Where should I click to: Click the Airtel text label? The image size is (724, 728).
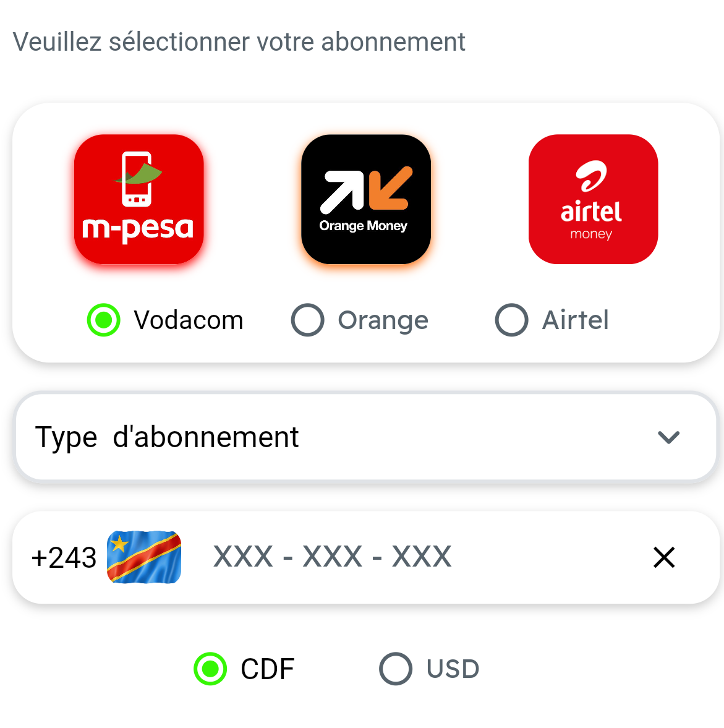click(575, 320)
